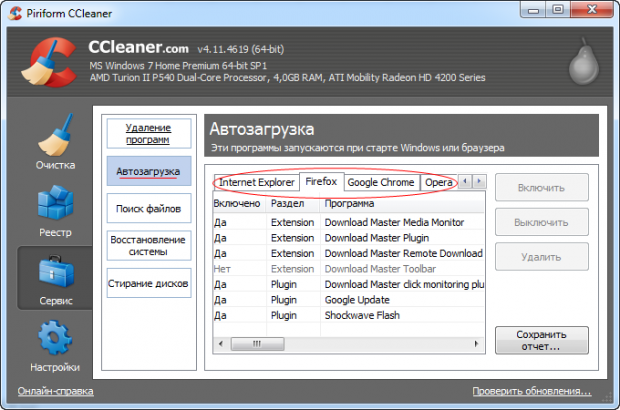Viewport: 620px width, 410px height.
Task: Select Download Master Media Monitor row
Action: (348, 222)
